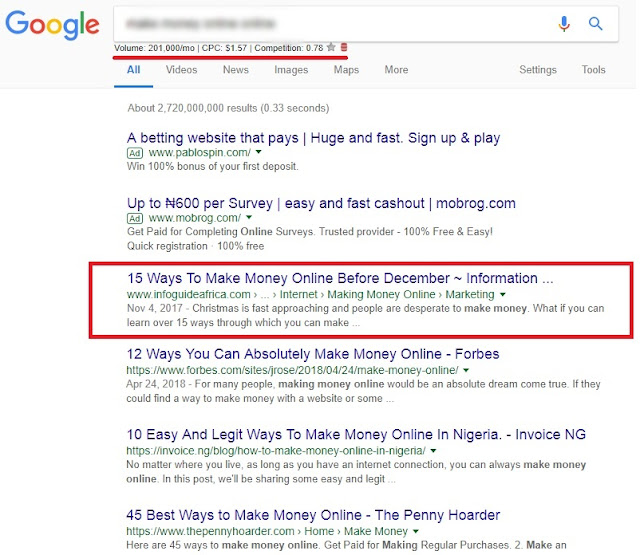Open the More search categories menu
This screenshot has height=555, width=640.
pyautogui.click(x=396, y=70)
